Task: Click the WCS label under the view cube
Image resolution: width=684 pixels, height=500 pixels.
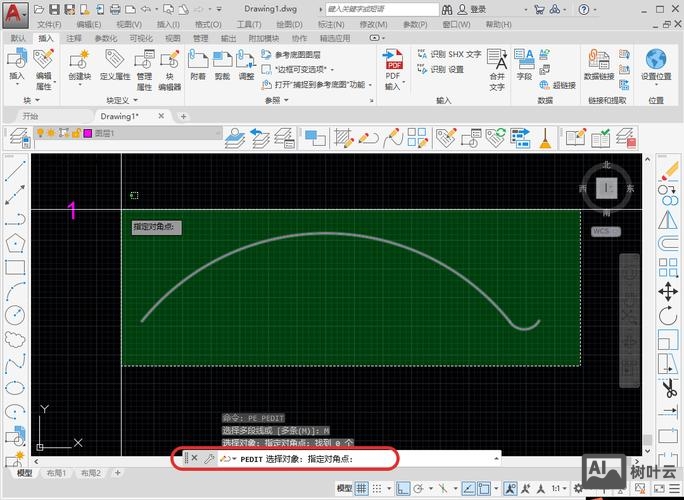Action: pos(603,231)
